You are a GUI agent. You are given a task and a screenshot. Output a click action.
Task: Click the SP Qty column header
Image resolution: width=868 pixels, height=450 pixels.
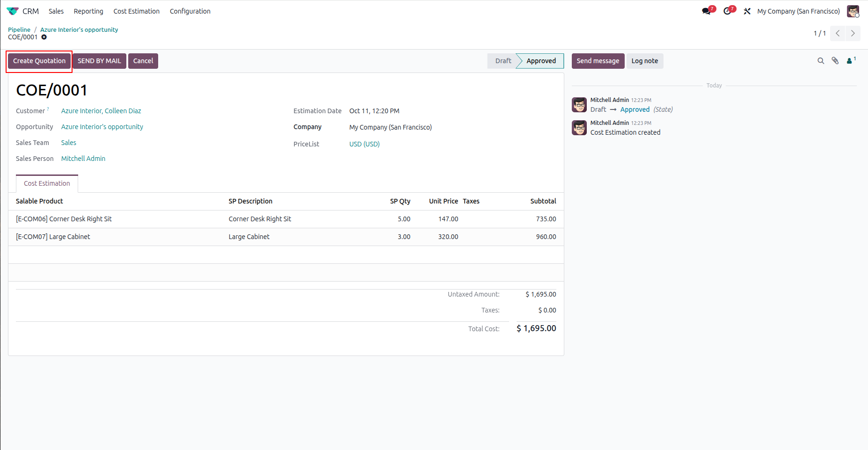tap(400, 201)
